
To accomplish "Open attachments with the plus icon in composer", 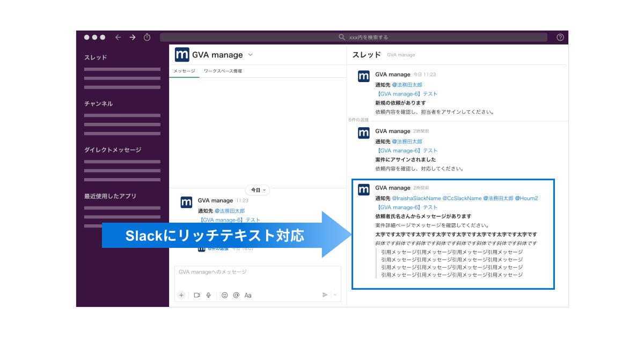I will [x=181, y=295].
